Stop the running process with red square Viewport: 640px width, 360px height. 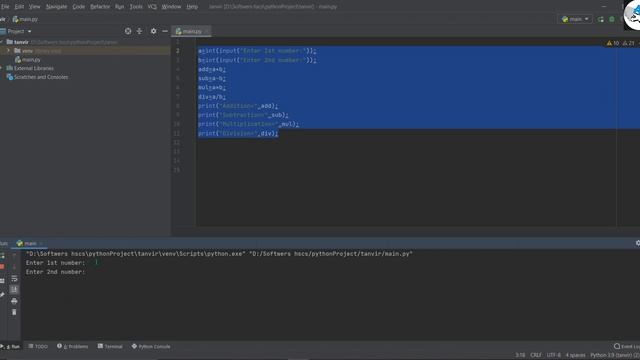click(2, 267)
